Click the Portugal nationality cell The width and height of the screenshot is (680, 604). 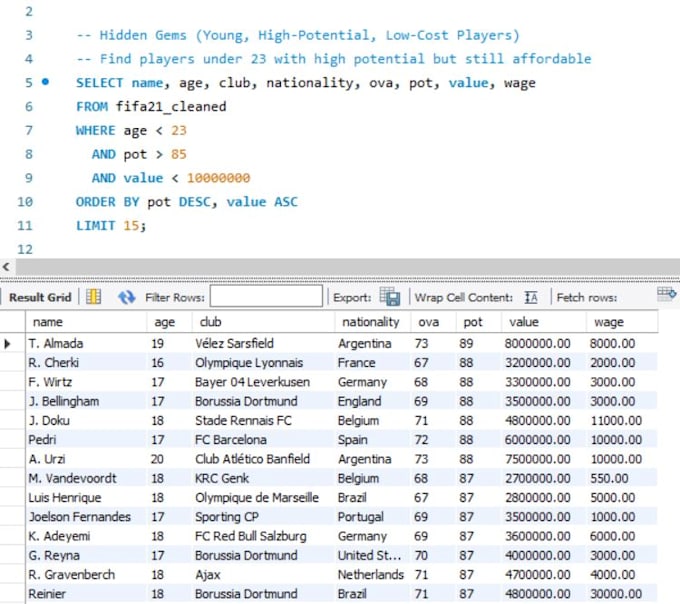[373, 517]
